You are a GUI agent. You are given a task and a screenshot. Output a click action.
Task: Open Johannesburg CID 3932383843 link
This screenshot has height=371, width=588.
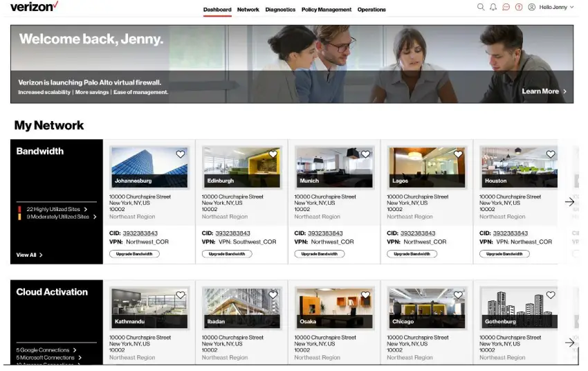coord(140,233)
